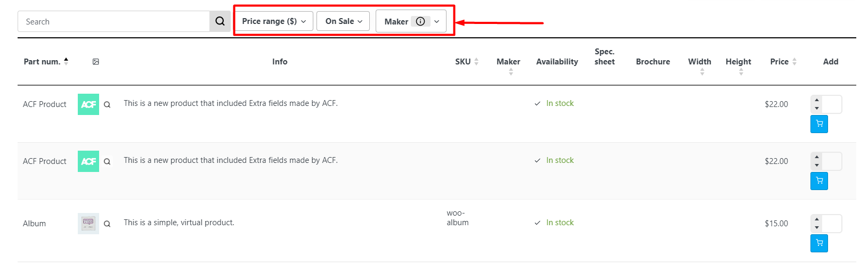Click the Maker filter info icon

pyautogui.click(x=420, y=21)
